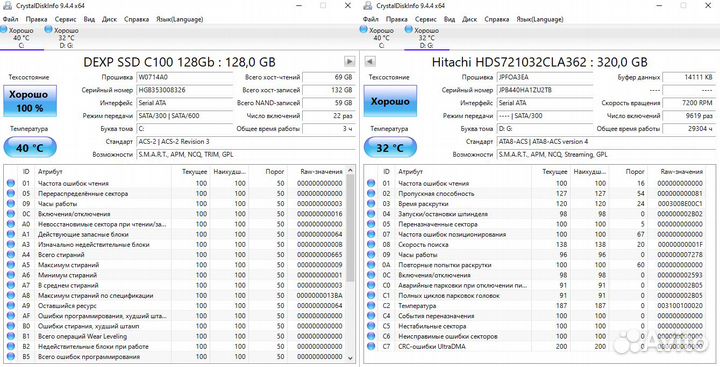Click status icon of Время раскрутки row
The height and width of the screenshot is (367, 720).
[371, 203]
